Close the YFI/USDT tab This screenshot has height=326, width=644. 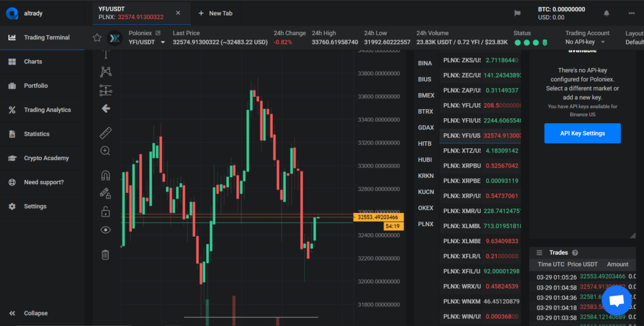[178, 13]
